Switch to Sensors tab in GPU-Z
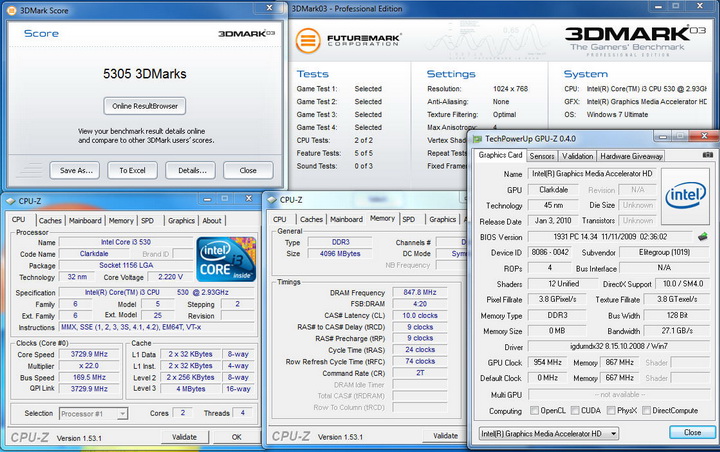The width and height of the screenshot is (720, 452). click(542, 156)
